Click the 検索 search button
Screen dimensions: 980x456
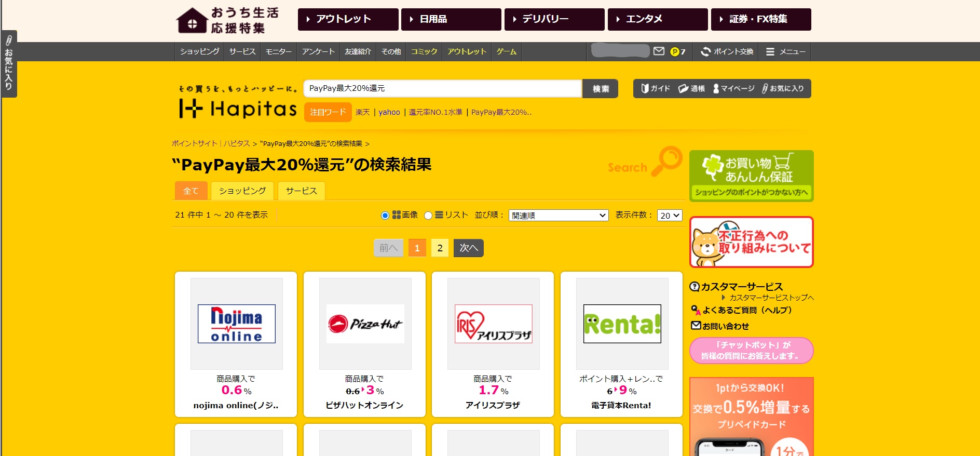coord(601,88)
